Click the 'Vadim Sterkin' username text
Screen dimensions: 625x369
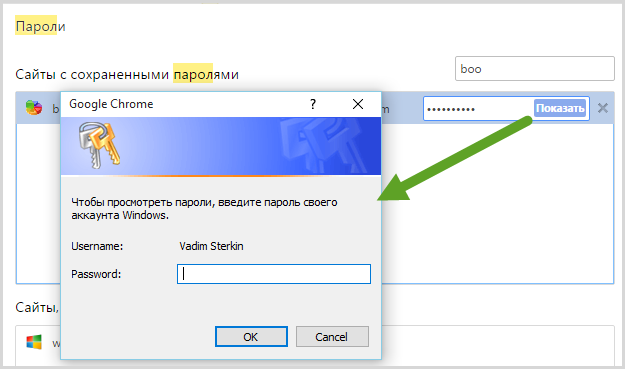[211, 246]
